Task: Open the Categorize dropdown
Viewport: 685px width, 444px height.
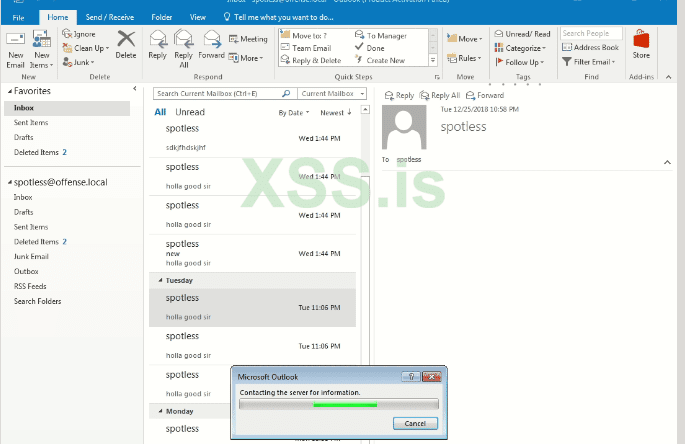Action: (520, 48)
